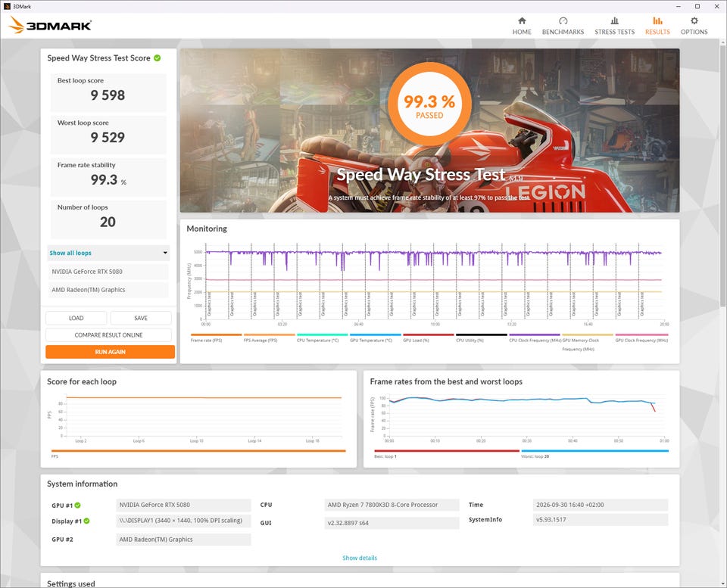The image size is (727, 588).
Task: Click the Best loop score value 9 598
Action: pos(108,95)
